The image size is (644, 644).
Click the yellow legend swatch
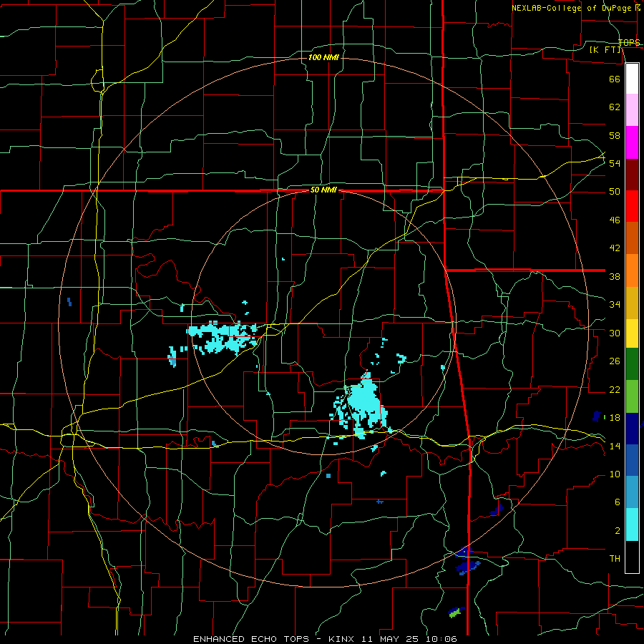(632, 333)
